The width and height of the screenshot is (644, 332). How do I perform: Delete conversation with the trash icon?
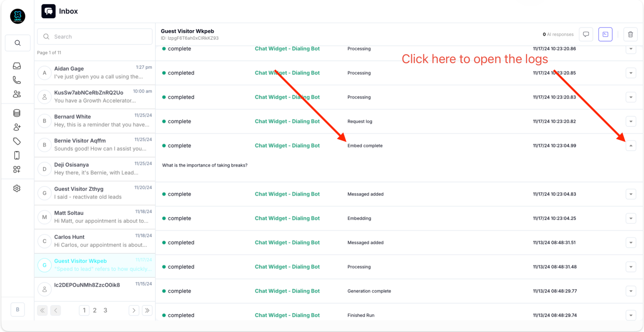point(630,35)
